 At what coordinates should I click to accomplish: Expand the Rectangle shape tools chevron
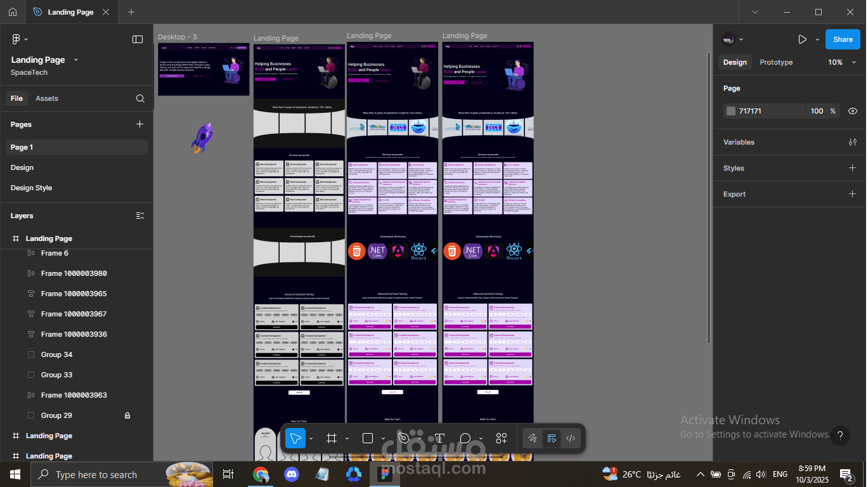(383, 438)
